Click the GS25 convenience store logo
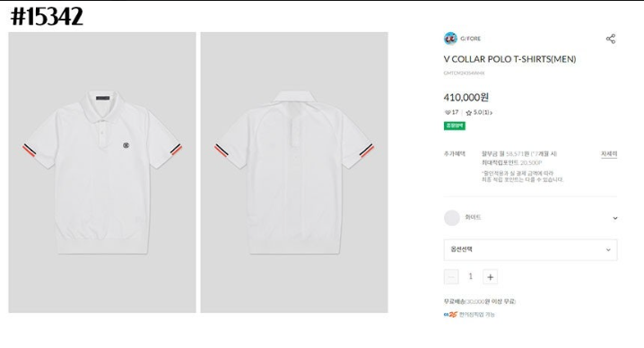The width and height of the screenshot is (644, 348). (450, 314)
